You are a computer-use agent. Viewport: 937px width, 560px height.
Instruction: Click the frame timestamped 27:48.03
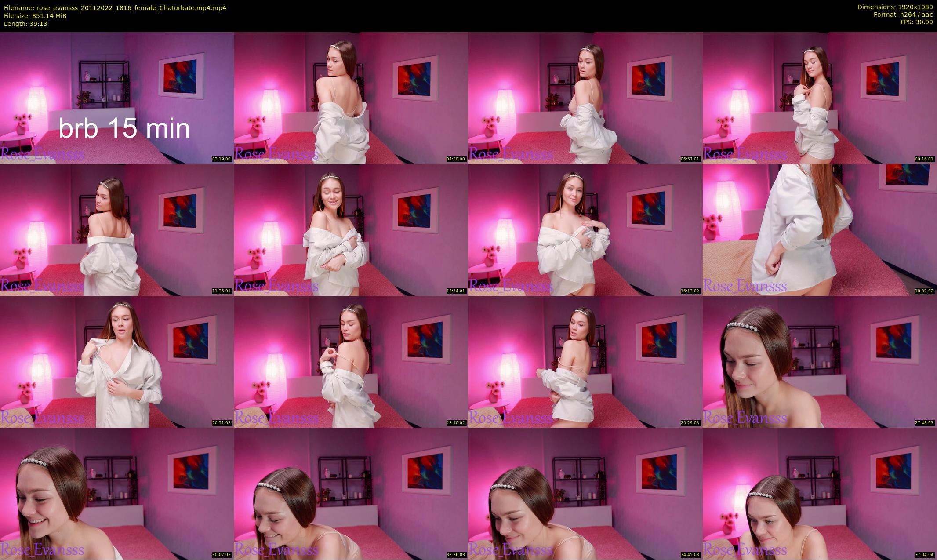pos(820,361)
